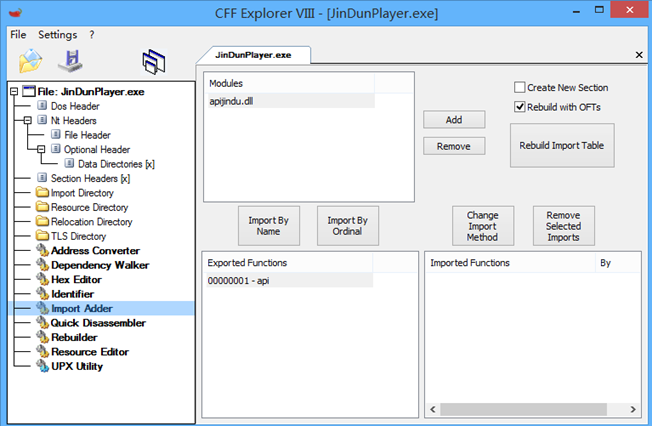The width and height of the screenshot is (652, 426).
Task: Open the Settings menu
Action: click(57, 35)
